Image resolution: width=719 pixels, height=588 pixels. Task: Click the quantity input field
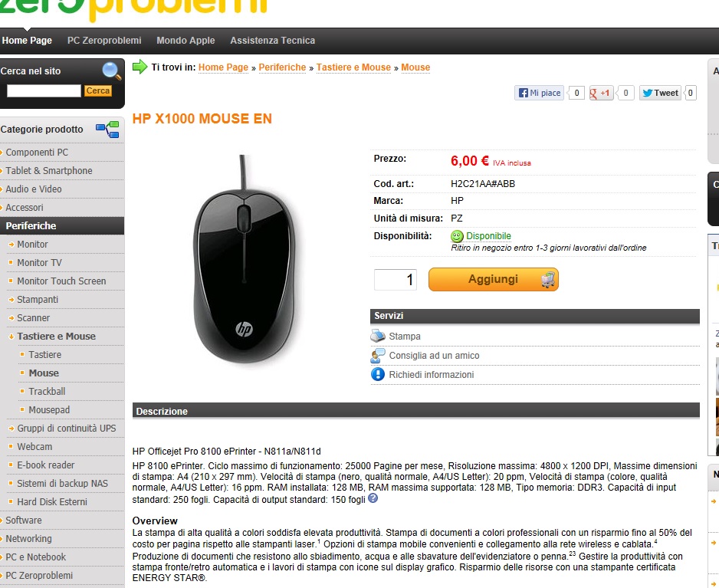(396, 280)
